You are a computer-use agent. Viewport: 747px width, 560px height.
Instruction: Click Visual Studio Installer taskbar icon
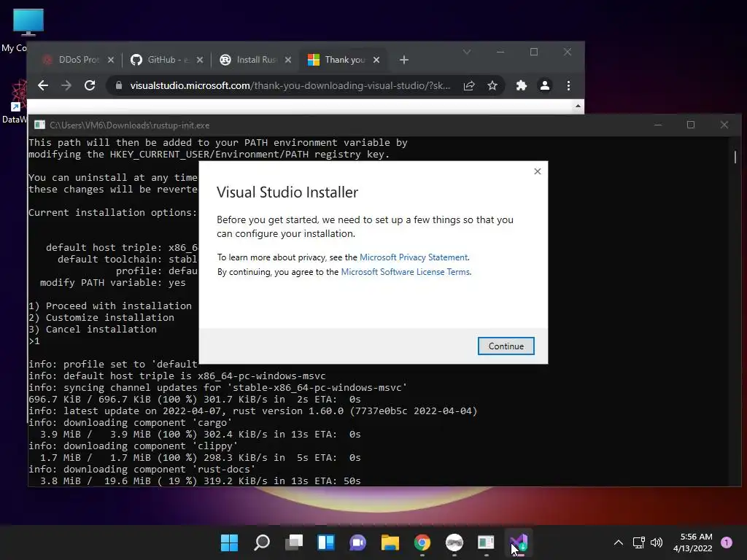(x=519, y=542)
